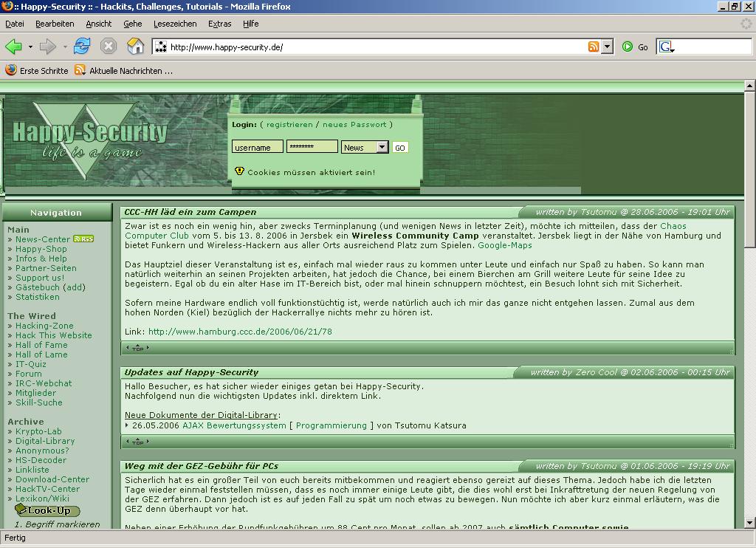Open Hacking-Zone in the navigation

pos(44,326)
